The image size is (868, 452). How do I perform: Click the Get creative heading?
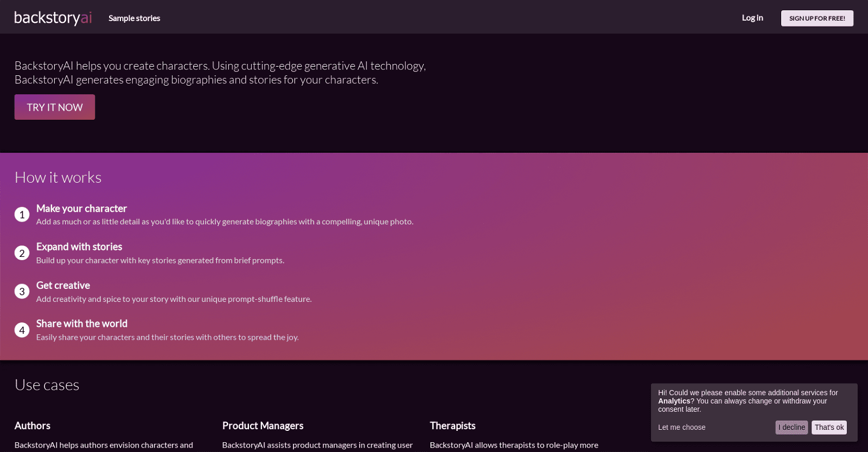click(63, 286)
